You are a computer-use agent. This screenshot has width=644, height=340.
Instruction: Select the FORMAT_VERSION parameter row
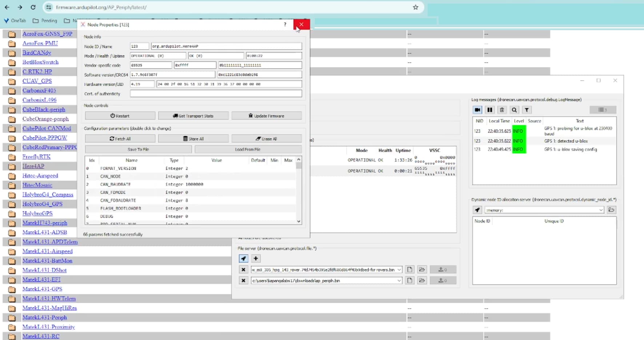[x=191, y=168]
